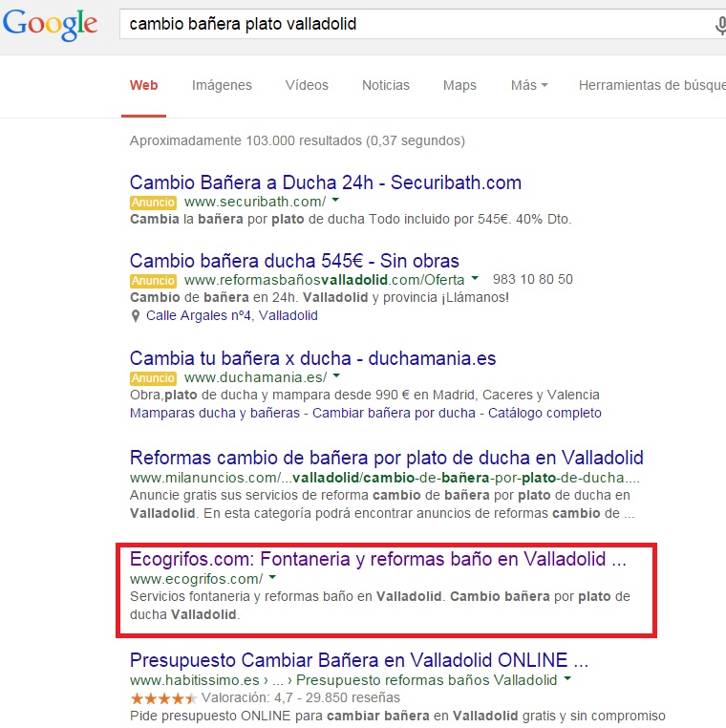
Task: Click the Anuncio badge next to duchamania.es
Action: [153, 378]
